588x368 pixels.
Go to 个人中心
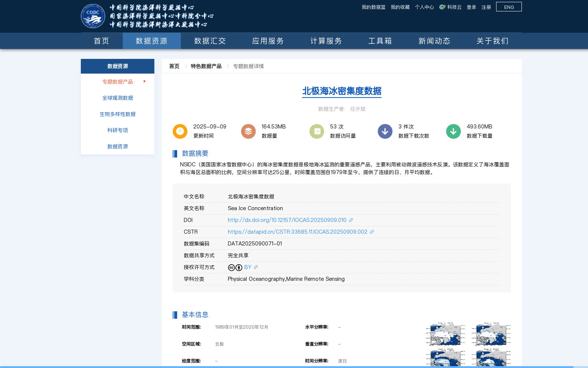click(424, 7)
